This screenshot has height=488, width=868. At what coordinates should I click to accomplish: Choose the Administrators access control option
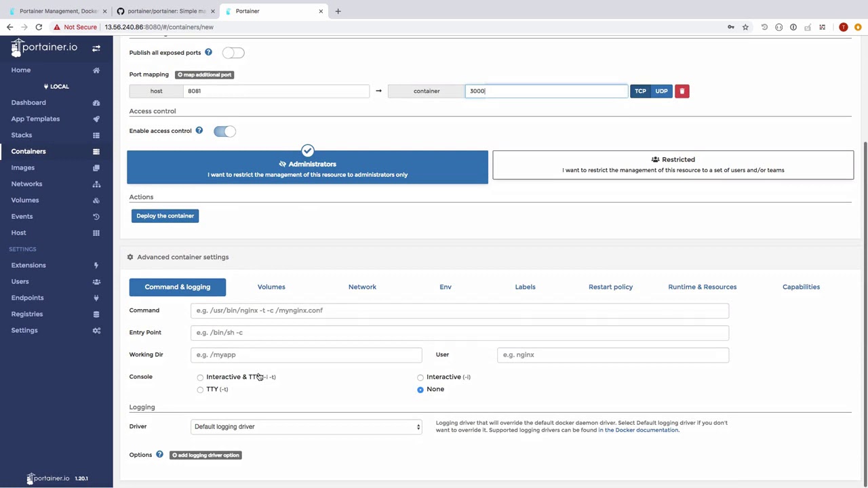coord(307,167)
